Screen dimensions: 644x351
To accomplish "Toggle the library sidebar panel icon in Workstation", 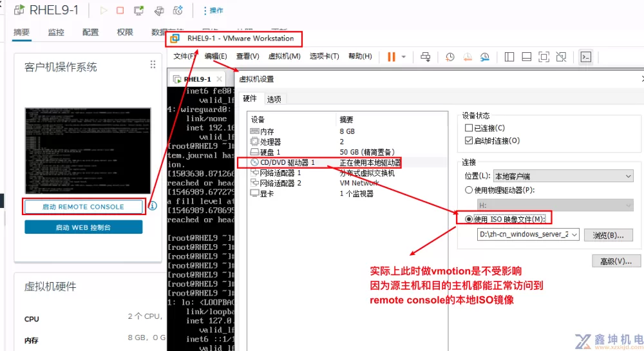I will point(509,57).
